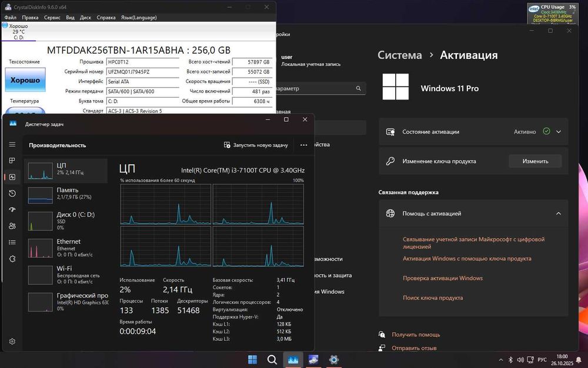This screenshot has height=368, width=588.
Task: Click the 'Отправить отзыв' link
Action: pos(414,348)
